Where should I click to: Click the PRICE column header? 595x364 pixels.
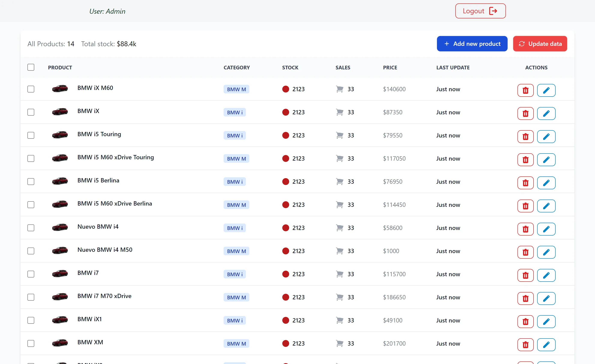[x=390, y=68]
